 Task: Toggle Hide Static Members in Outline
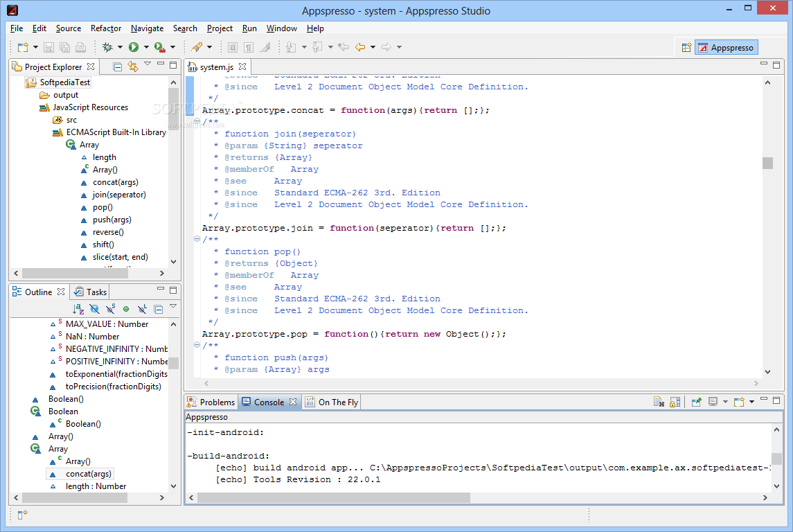[x=110, y=308]
